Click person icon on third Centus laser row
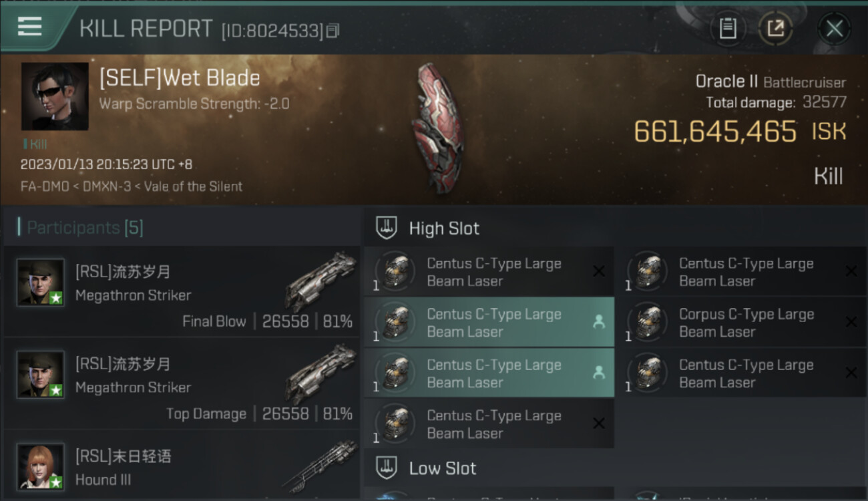This screenshot has width=868, height=501. pos(599,373)
